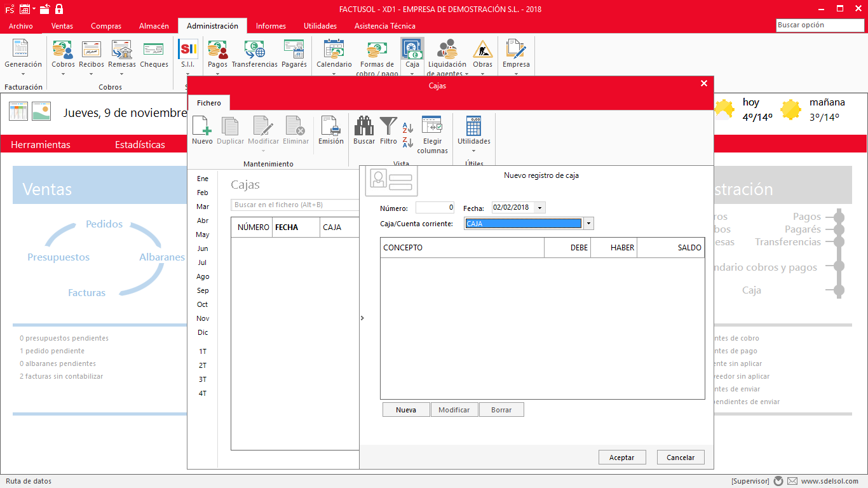The height and width of the screenshot is (488, 868).
Task: Select the Mar month filter
Action: click(x=203, y=207)
